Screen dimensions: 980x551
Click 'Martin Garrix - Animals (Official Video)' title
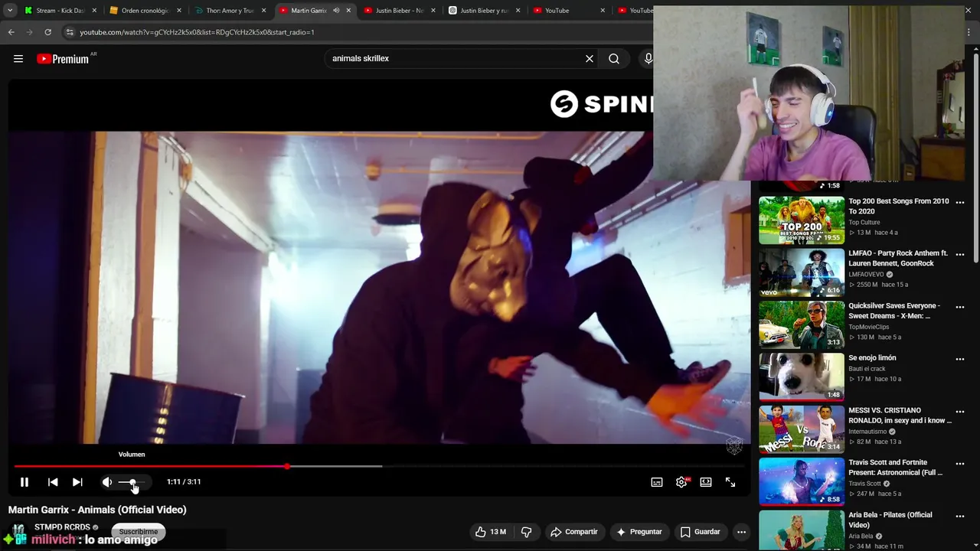click(97, 510)
